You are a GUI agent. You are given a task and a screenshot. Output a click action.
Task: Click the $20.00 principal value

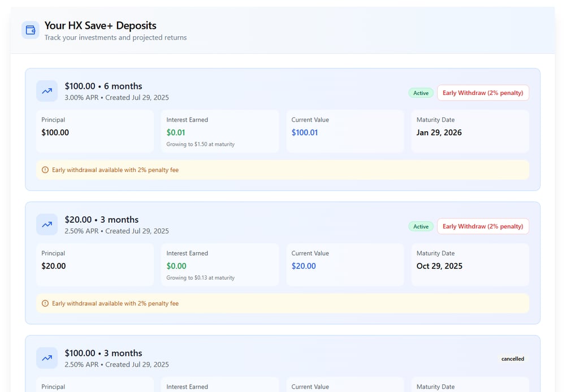pyautogui.click(x=54, y=266)
